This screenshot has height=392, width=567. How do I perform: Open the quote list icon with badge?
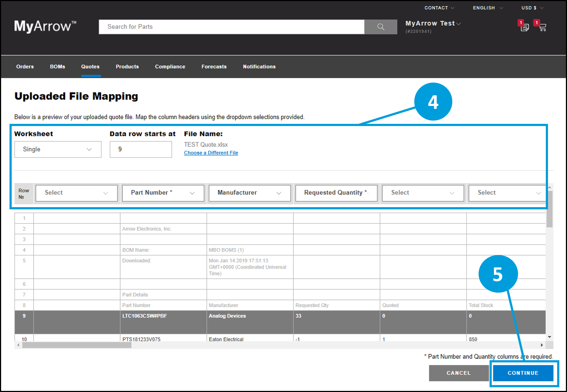[x=524, y=27]
